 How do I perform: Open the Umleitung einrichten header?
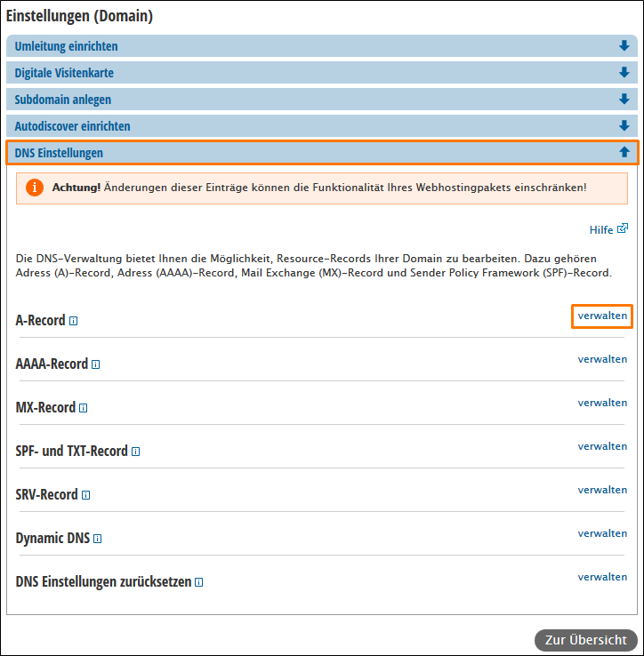322,46
